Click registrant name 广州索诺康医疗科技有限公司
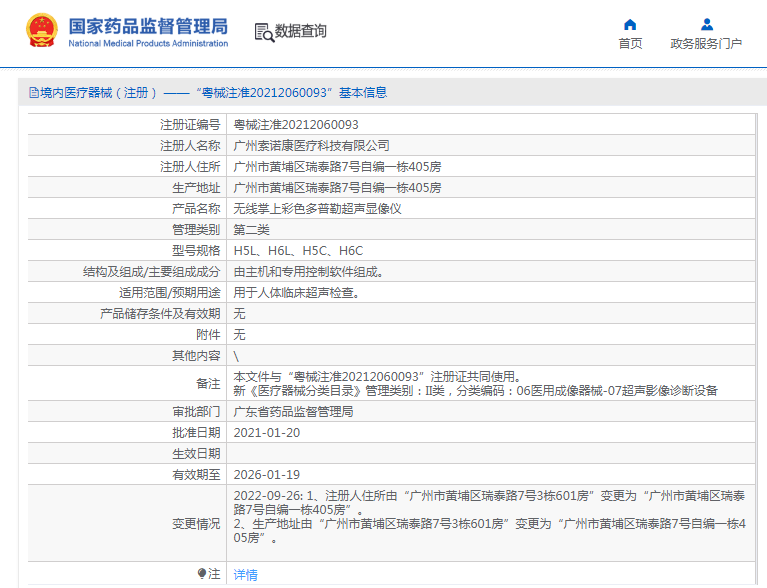This screenshot has height=588, width=767. pos(311,146)
